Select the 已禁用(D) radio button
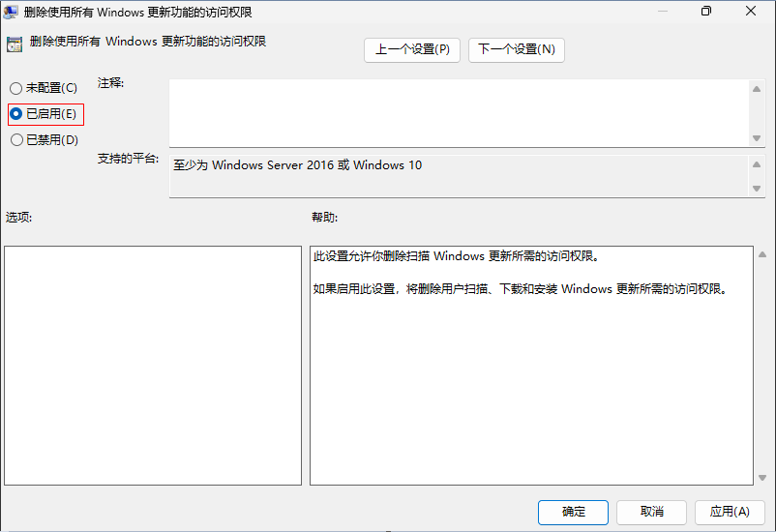Image resolution: width=776 pixels, height=532 pixels. click(x=45, y=140)
